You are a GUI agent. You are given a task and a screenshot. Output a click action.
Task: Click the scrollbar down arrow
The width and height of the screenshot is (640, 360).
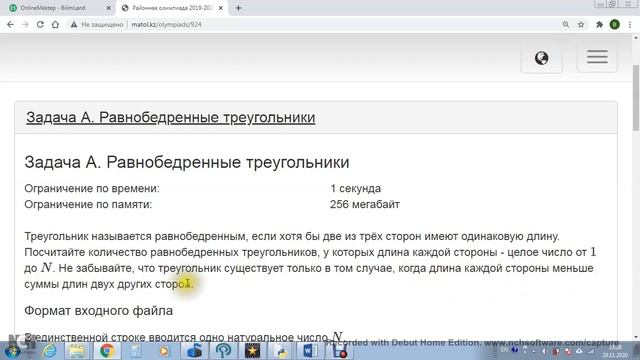(636, 337)
